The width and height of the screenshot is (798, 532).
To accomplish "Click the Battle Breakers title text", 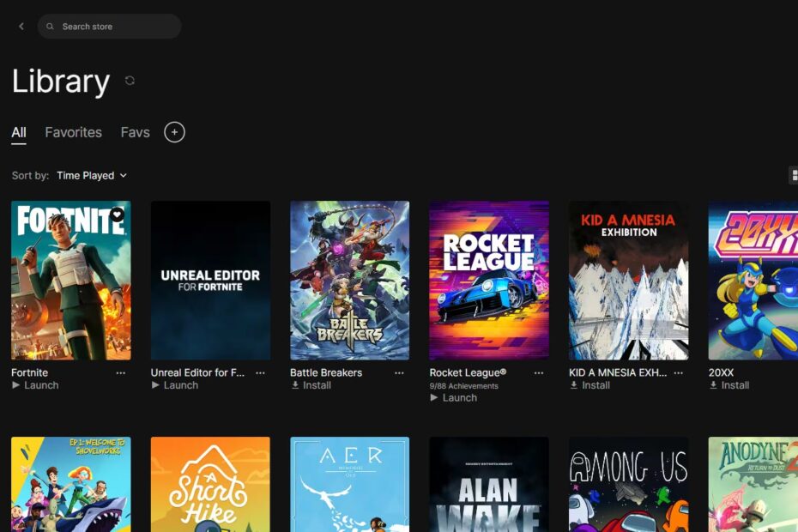I will [x=326, y=372].
